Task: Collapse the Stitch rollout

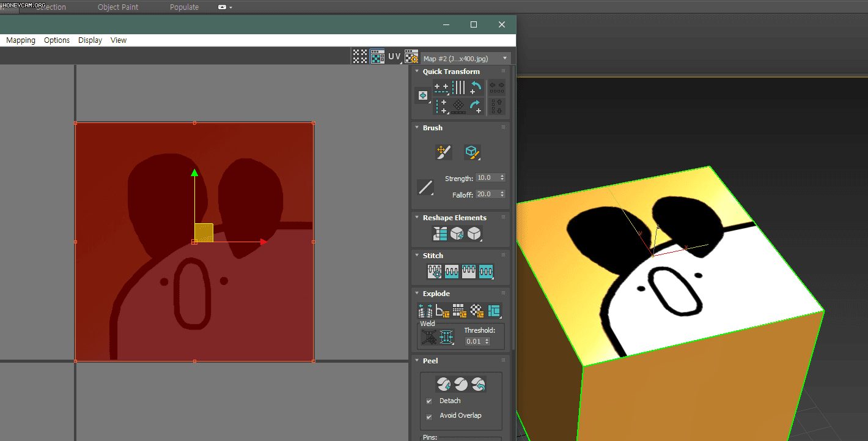Action: (417, 256)
